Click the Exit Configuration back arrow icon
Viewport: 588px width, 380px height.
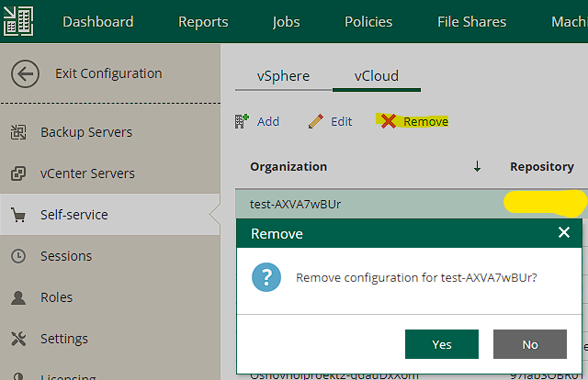(25, 73)
